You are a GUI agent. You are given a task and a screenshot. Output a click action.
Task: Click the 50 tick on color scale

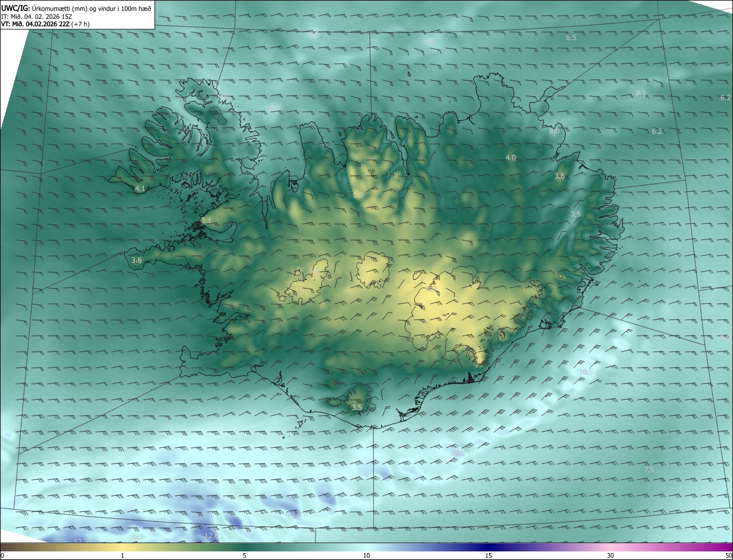pyautogui.click(x=728, y=555)
